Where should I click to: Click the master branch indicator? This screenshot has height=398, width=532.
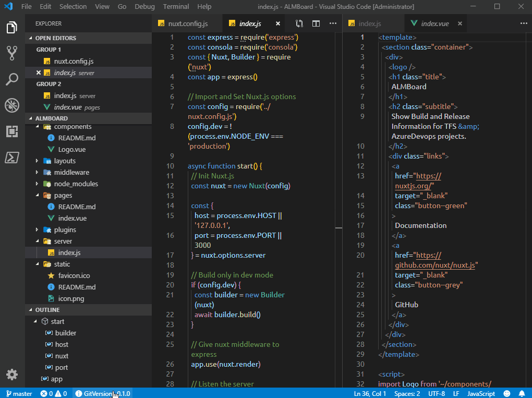click(19, 394)
